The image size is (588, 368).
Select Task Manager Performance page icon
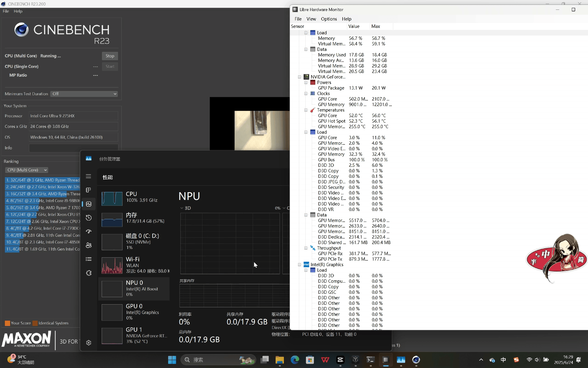(89, 204)
